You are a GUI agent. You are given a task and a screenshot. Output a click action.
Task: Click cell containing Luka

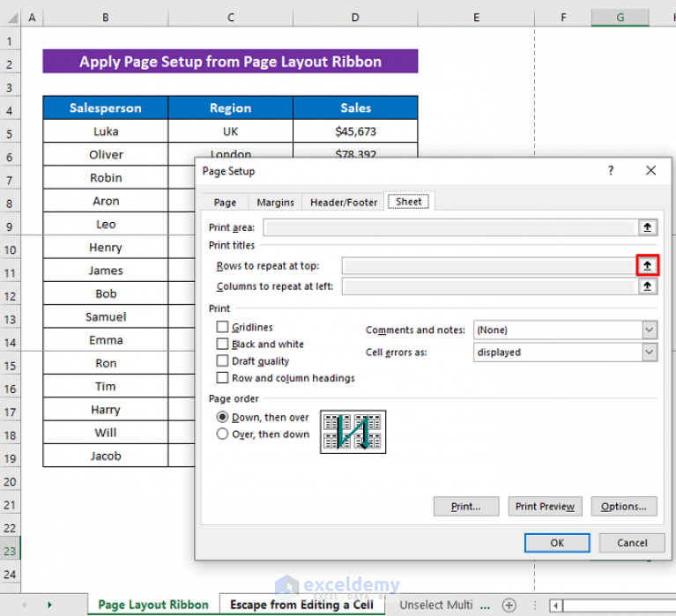[105, 131]
